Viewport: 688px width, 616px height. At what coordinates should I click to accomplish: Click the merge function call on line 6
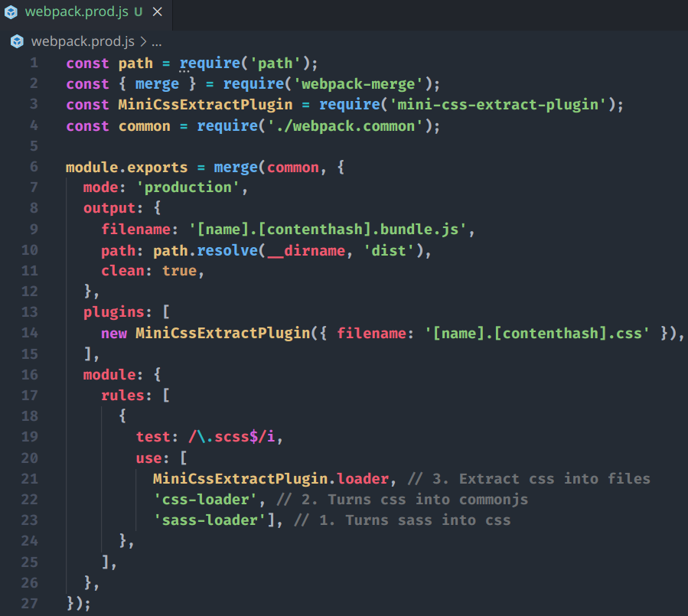pos(236,166)
